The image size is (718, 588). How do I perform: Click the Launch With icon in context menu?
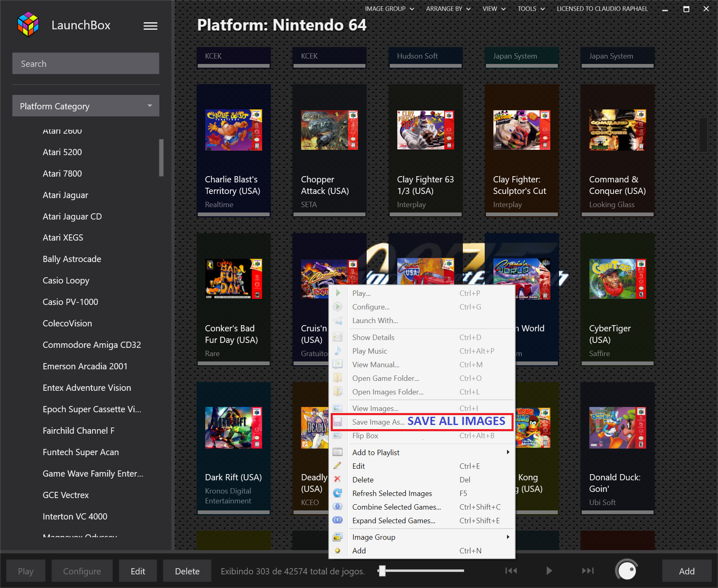(338, 320)
